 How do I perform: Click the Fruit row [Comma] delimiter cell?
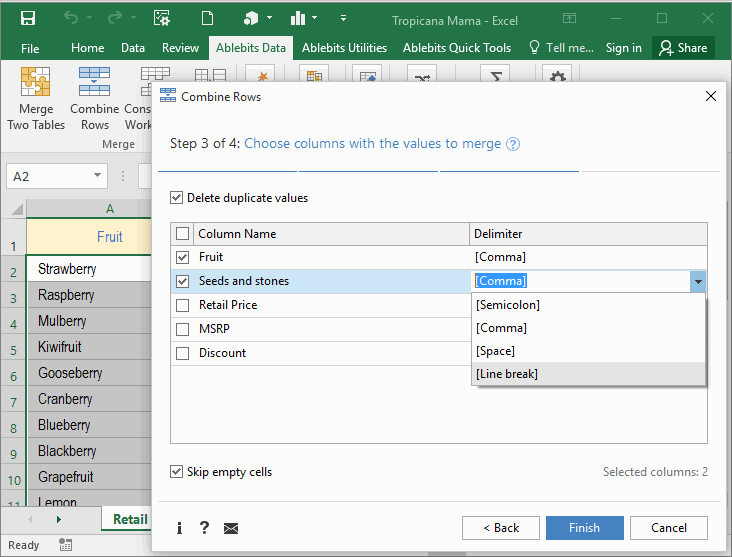point(588,257)
